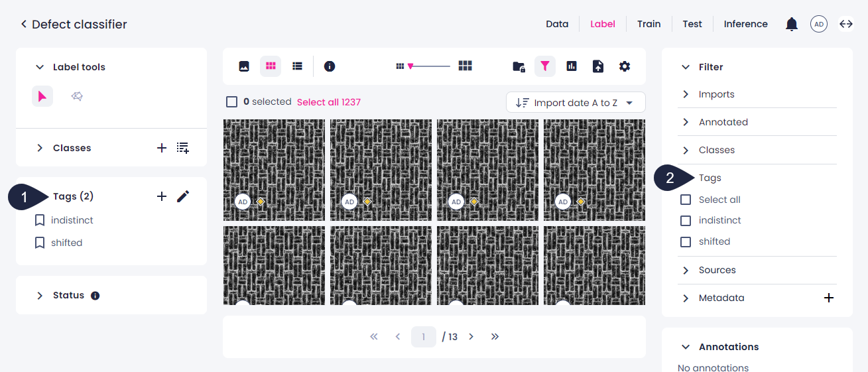Open Status info icon

coord(95,296)
